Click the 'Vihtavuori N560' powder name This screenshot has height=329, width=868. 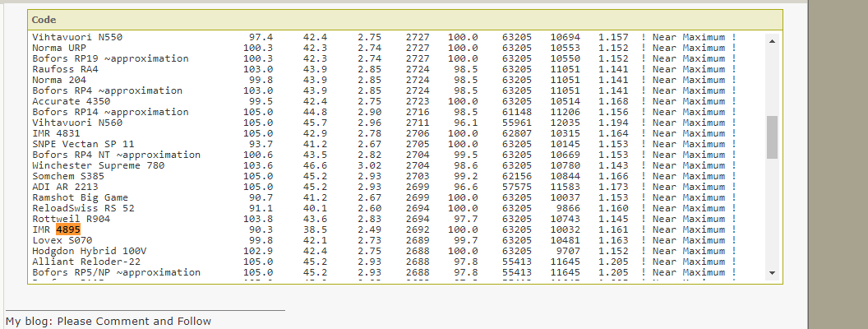(x=77, y=123)
